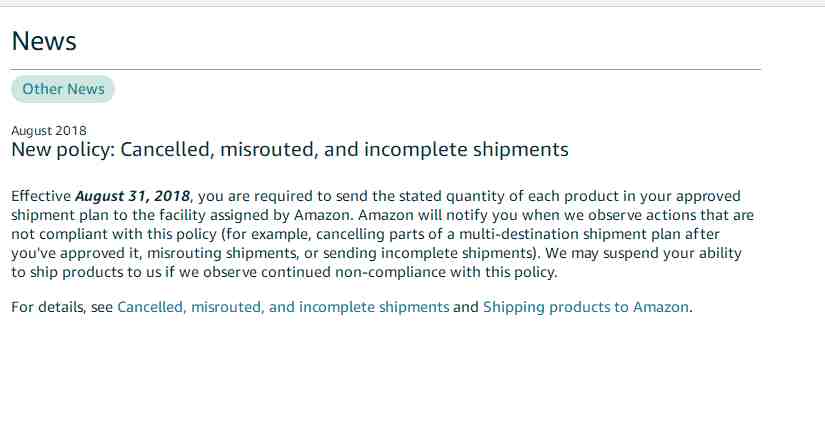Open Cancelled, misrouted, and incomplete shipments link
The image size is (825, 428).
(x=283, y=307)
